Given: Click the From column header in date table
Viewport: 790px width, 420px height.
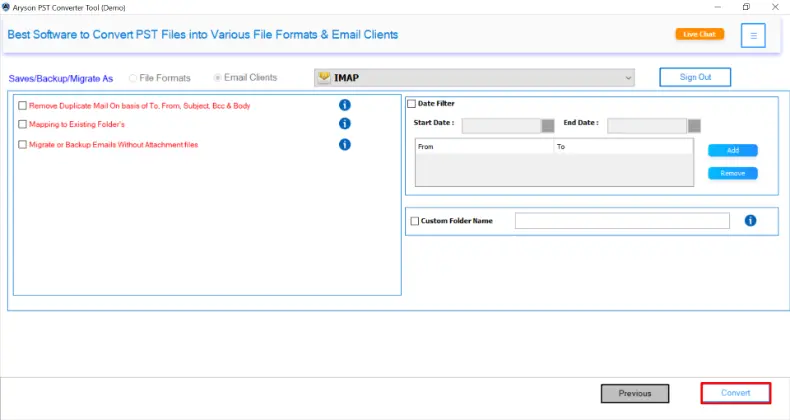Looking at the screenshot, I should click(484, 147).
